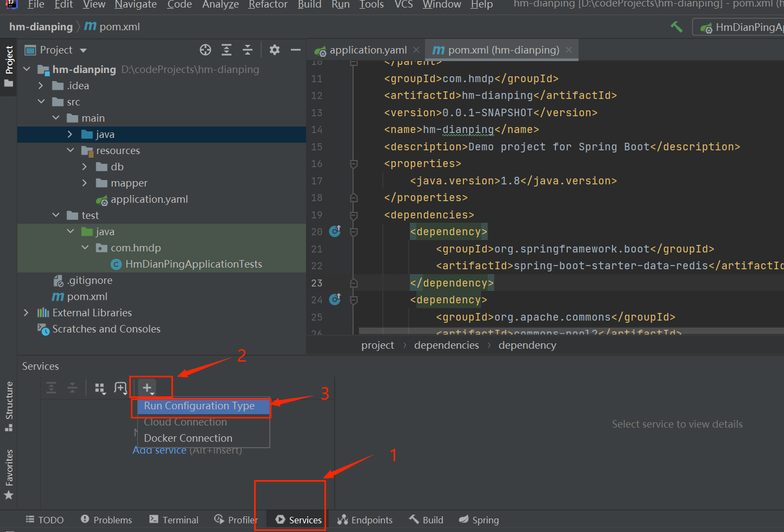Open Project panel settings gear
Screen dimensions: 784x532
tap(275, 50)
